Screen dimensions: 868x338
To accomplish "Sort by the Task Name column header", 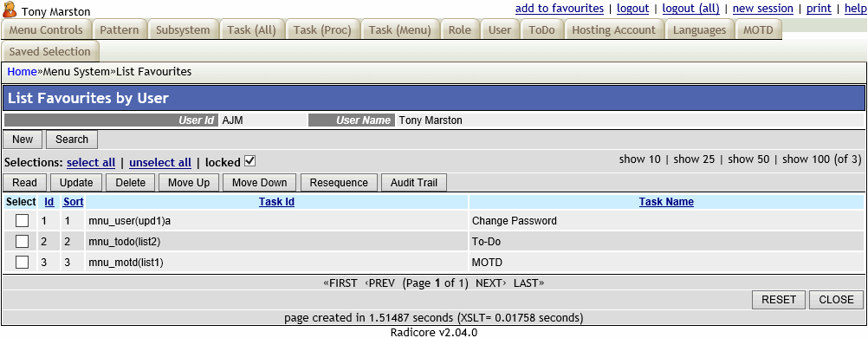I will [666, 202].
